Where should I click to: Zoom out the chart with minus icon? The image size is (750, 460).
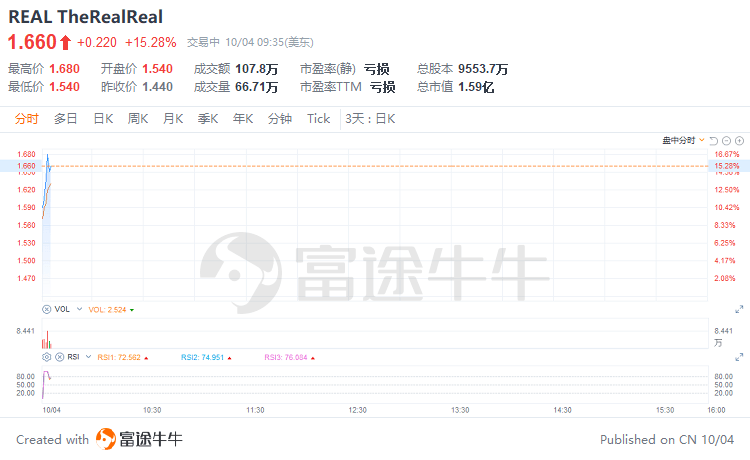[x=727, y=141]
